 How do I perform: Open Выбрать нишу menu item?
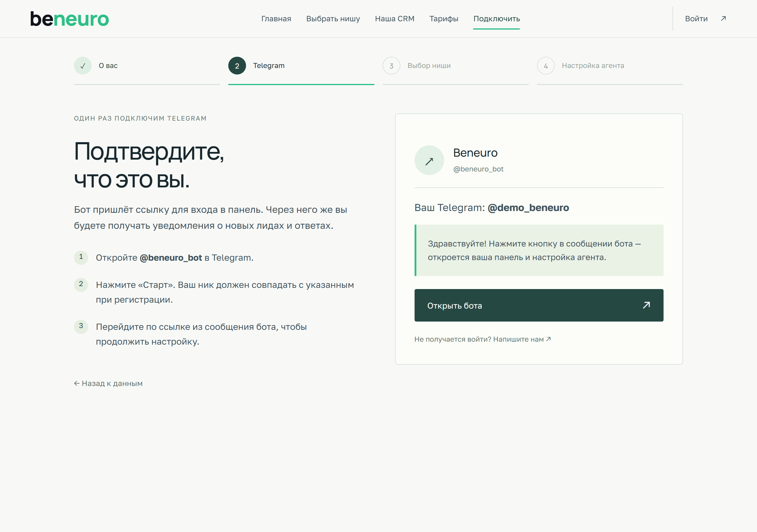[333, 19]
